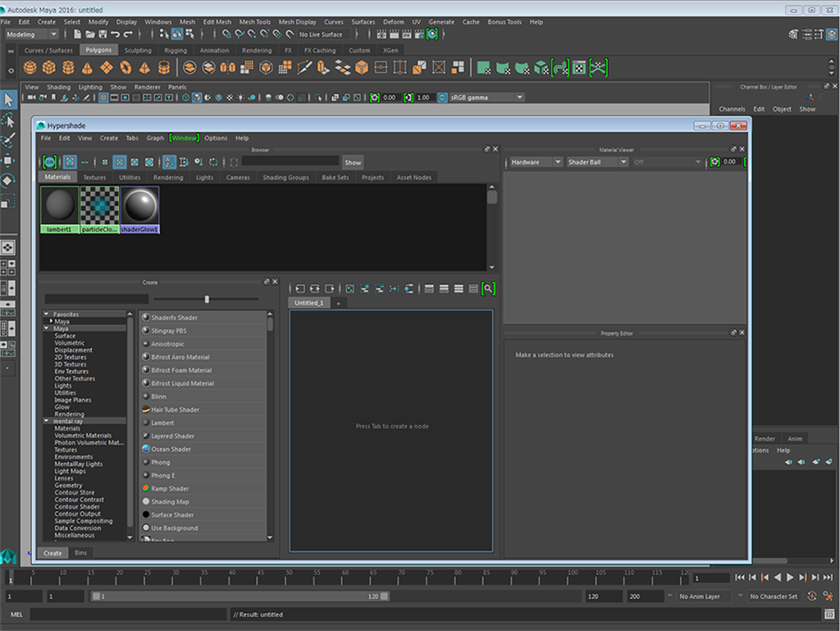This screenshot has height=631, width=840.
Task: Toggle viewport wireframe display icon
Action: [185, 98]
